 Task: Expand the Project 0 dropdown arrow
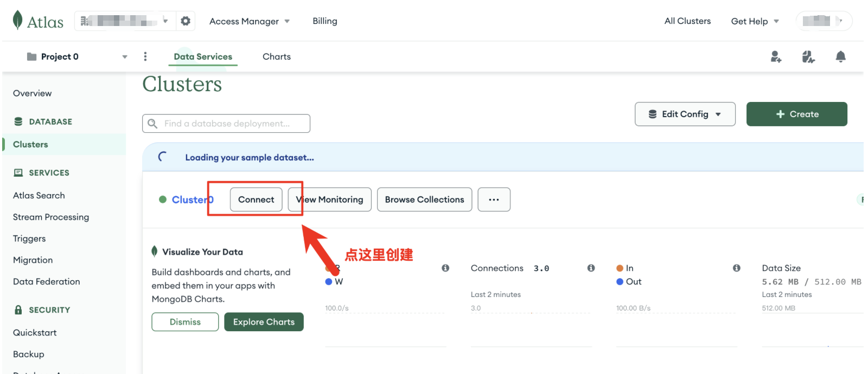(125, 56)
